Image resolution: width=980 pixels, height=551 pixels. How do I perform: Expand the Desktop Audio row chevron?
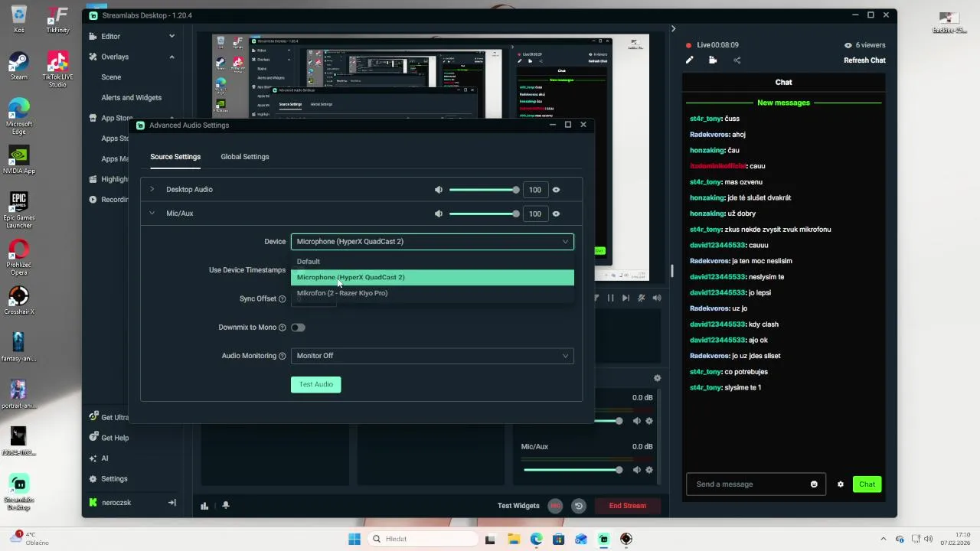[x=152, y=189]
